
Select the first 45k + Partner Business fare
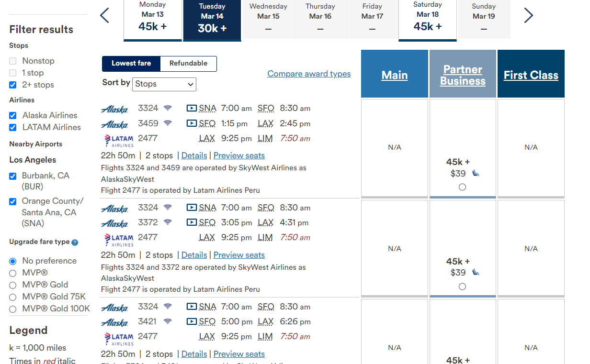point(462,187)
